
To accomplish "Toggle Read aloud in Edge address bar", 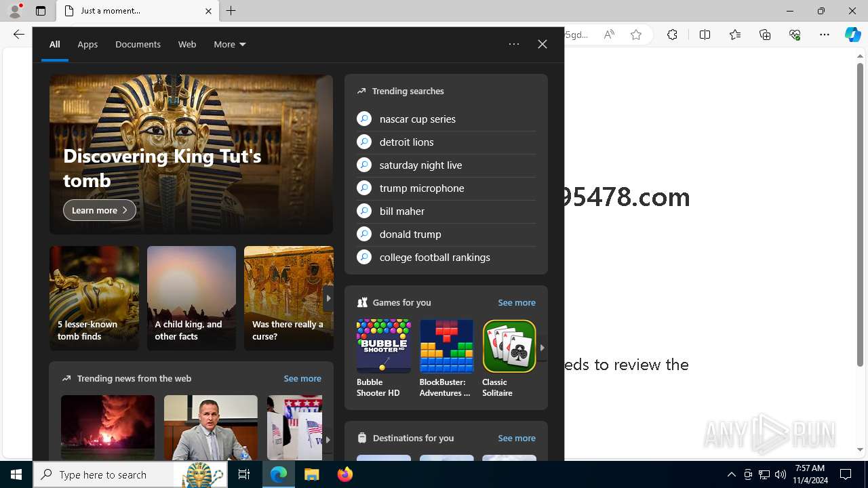I will pyautogui.click(x=609, y=35).
